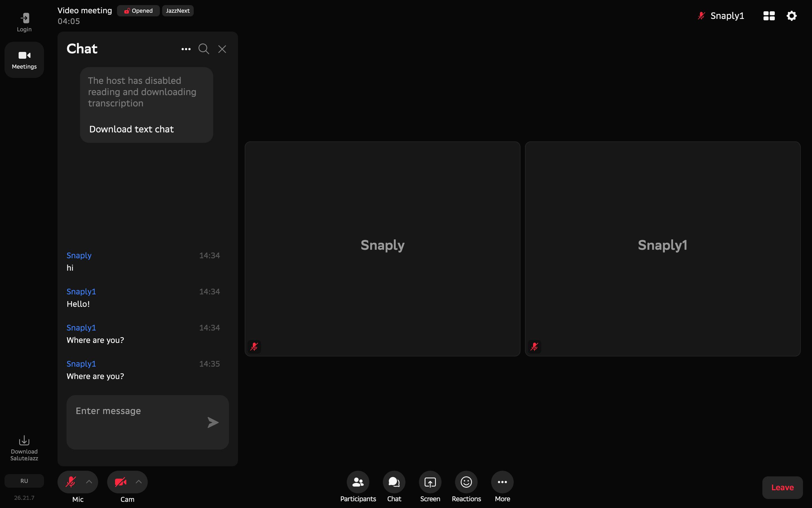812x508 pixels.
Task: Expand microphone options chevron
Action: [89, 482]
